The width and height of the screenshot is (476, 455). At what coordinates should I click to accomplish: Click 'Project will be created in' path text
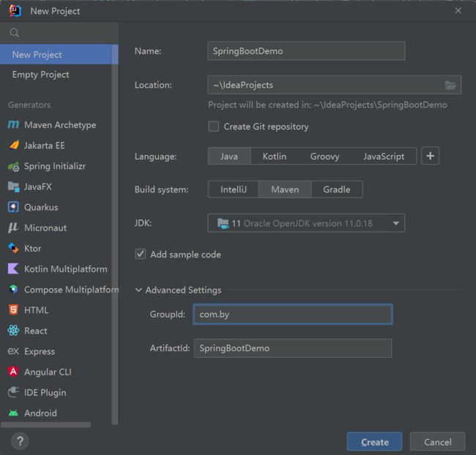coord(327,105)
